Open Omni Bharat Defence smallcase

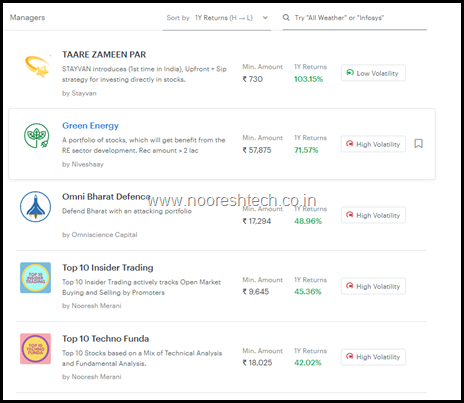pos(106,197)
